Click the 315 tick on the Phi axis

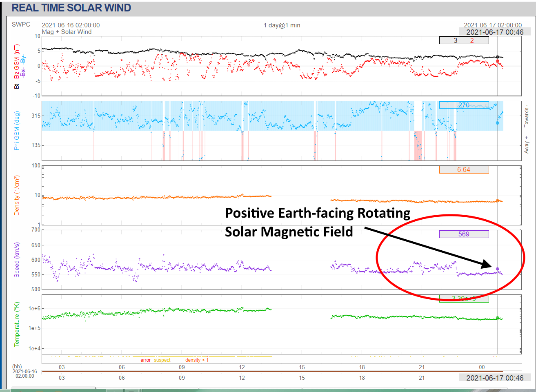36,116
